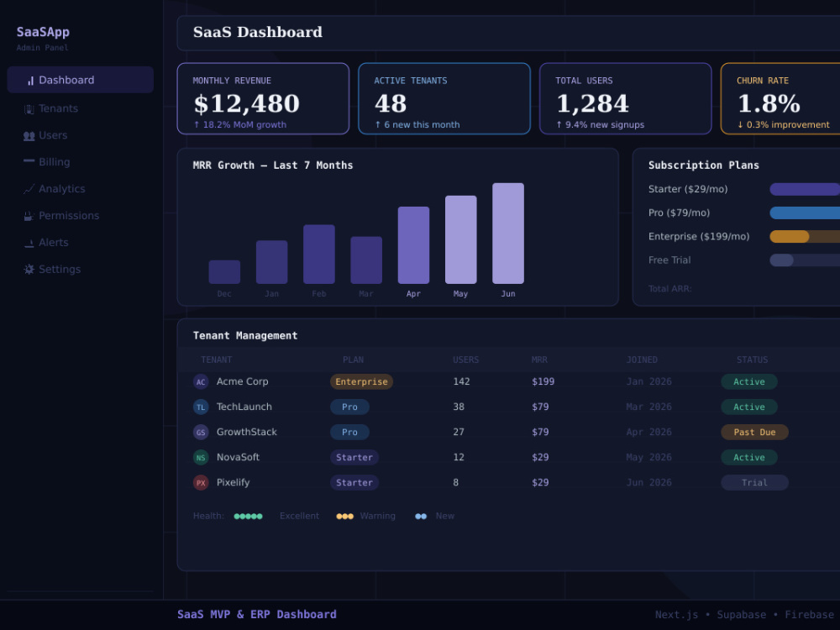The width and height of the screenshot is (840, 630).
Task: Click the GS avatar for GrowthStack
Action: [201, 433]
